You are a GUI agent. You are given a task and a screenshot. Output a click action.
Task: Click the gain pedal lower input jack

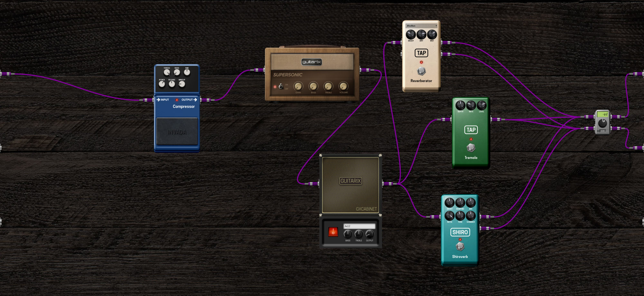(x=588, y=128)
